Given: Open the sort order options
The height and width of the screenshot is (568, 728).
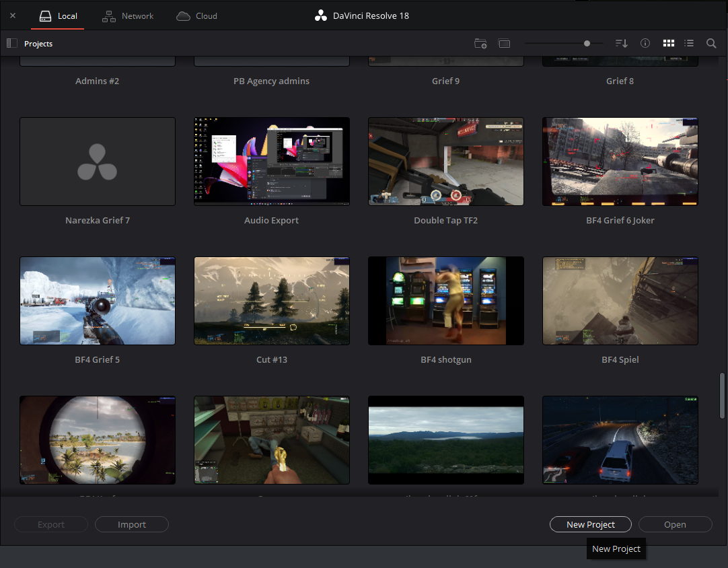Looking at the screenshot, I should [x=621, y=43].
